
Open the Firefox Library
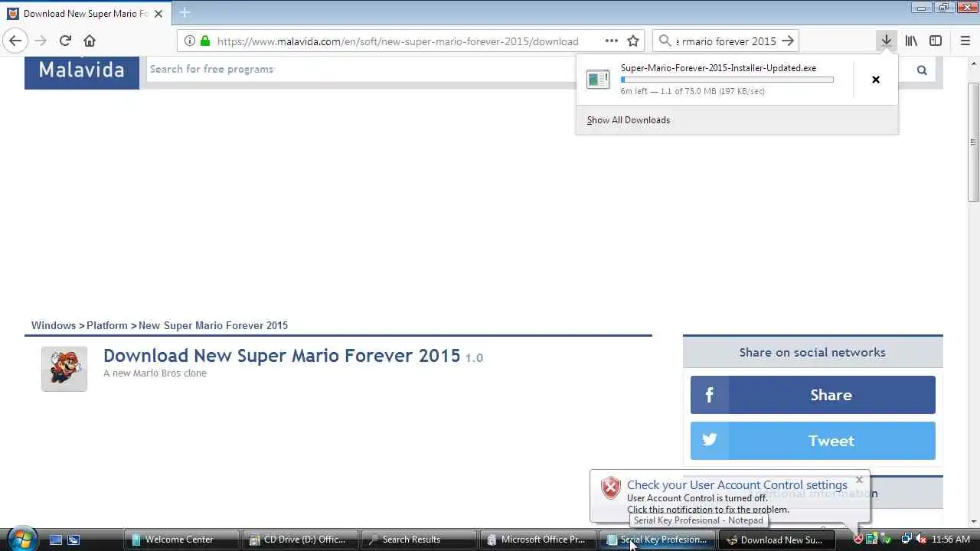point(911,41)
